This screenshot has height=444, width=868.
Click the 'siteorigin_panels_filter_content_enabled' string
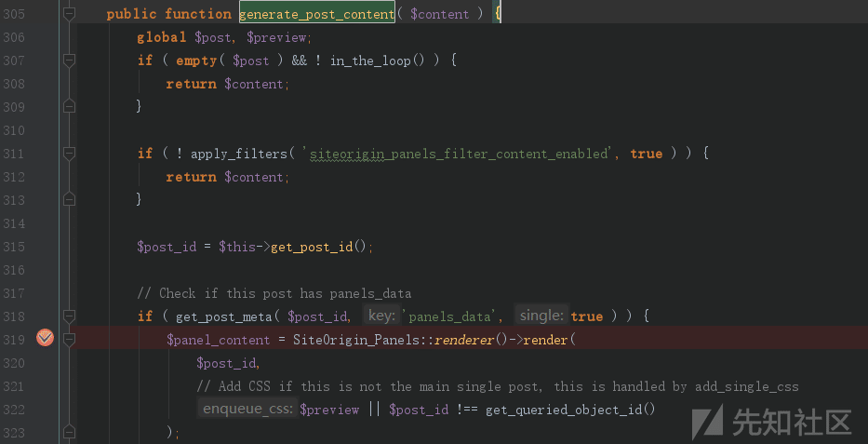[461, 154]
